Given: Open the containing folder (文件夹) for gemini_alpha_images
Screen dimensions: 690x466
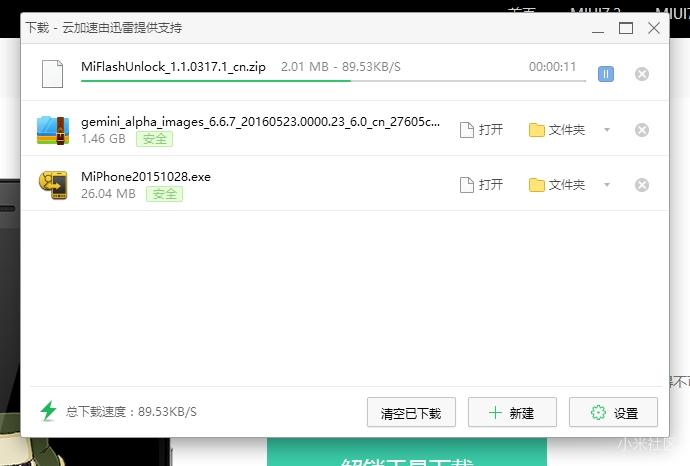Looking at the screenshot, I should click(x=557, y=130).
